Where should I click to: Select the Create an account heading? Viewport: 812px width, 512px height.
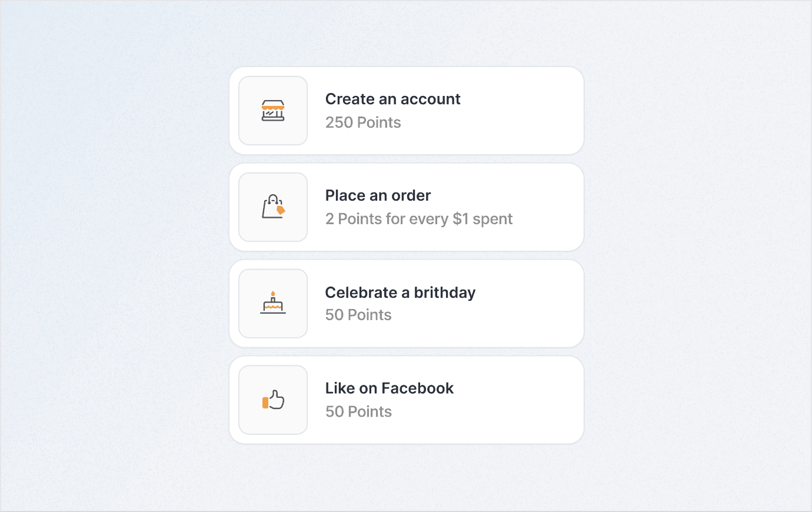(x=392, y=99)
